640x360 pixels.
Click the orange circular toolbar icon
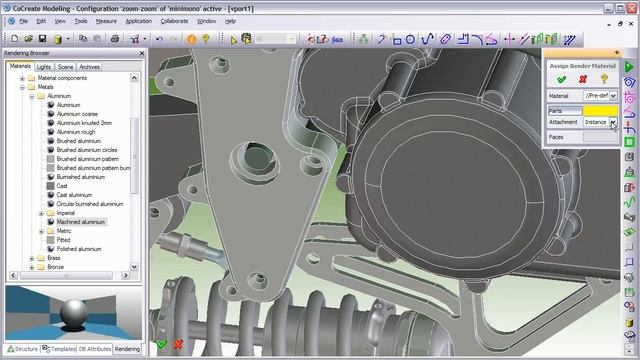coord(192,39)
